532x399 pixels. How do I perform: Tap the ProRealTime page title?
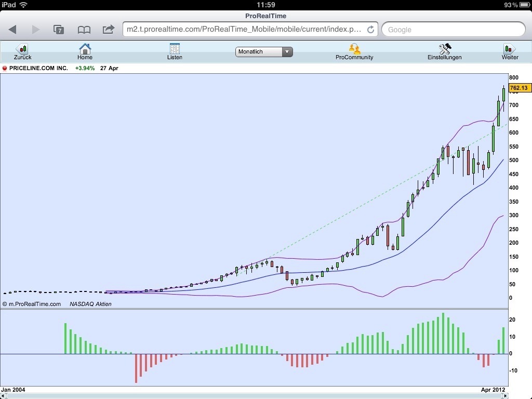[265, 16]
